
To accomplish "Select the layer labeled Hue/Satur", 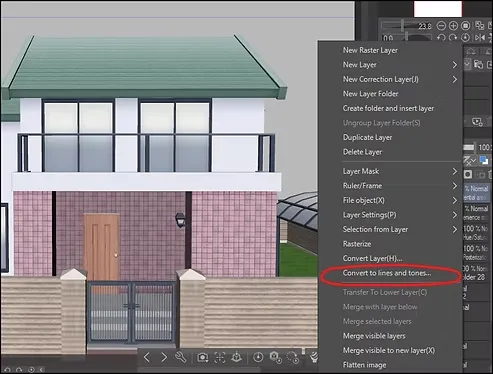I will 476,233.
